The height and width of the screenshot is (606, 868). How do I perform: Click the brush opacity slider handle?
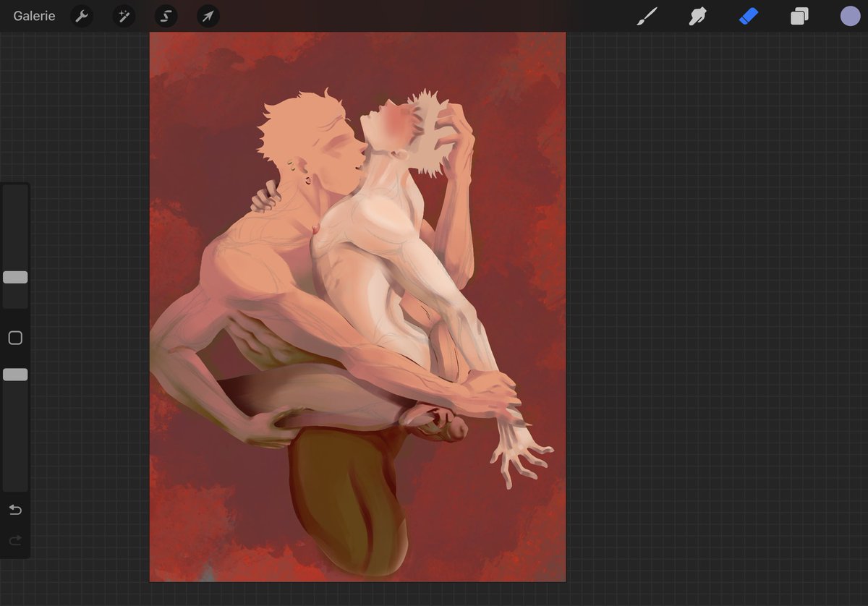15,375
